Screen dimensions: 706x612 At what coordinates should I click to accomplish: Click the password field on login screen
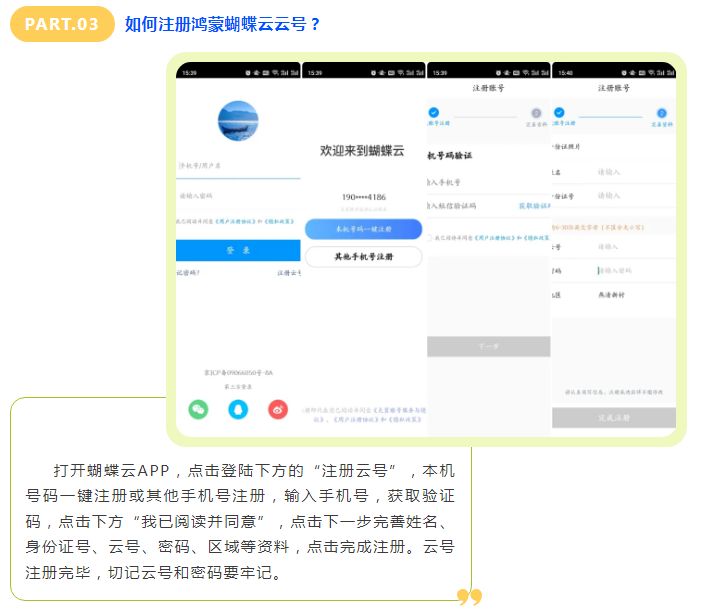(x=238, y=196)
